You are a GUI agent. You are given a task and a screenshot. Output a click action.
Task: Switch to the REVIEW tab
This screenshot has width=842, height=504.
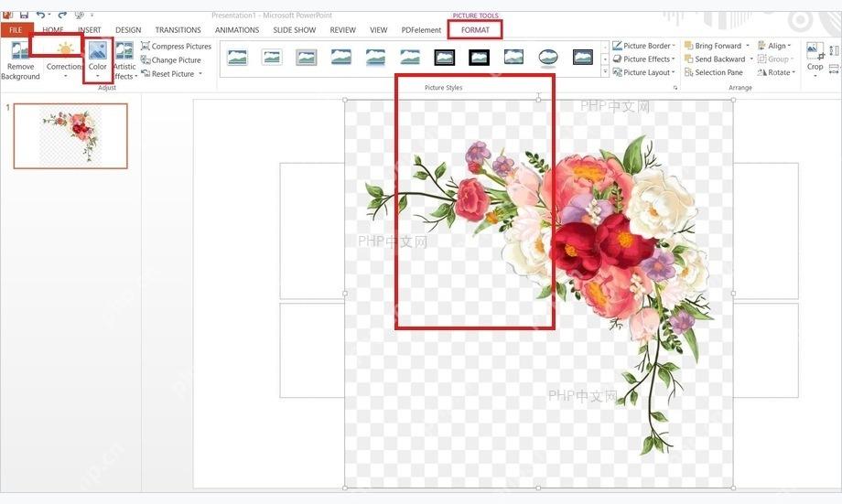tap(342, 30)
